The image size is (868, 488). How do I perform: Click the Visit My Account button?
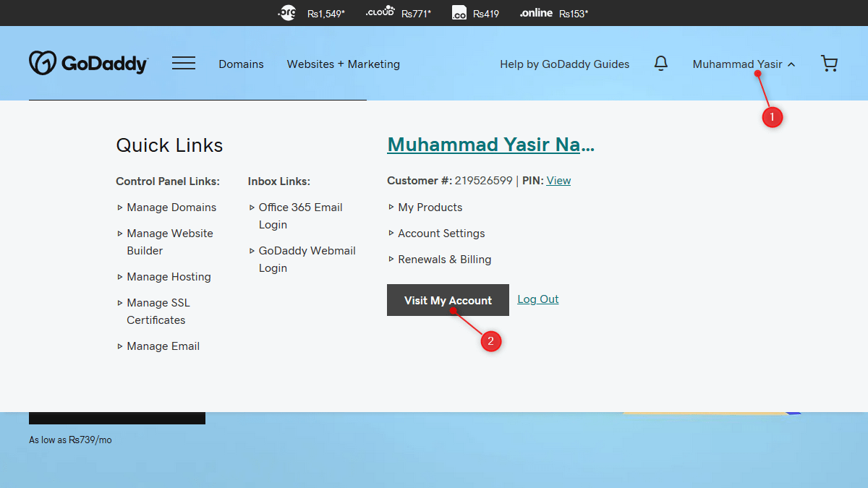click(448, 300)
